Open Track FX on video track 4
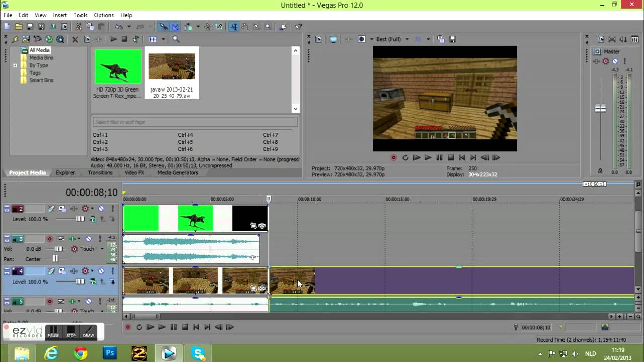Image resolution: width=644 pixels, height=362 pixels. coord(74,271)
